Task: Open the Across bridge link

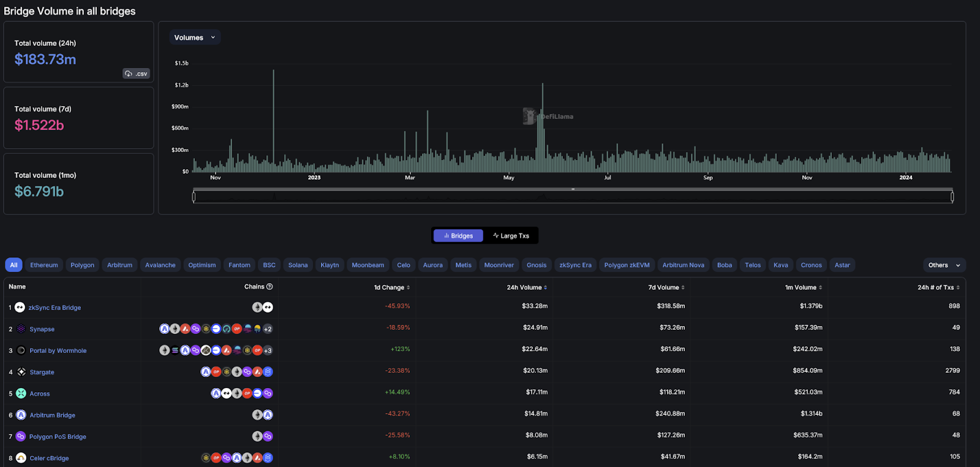Action: coord(40,393)
